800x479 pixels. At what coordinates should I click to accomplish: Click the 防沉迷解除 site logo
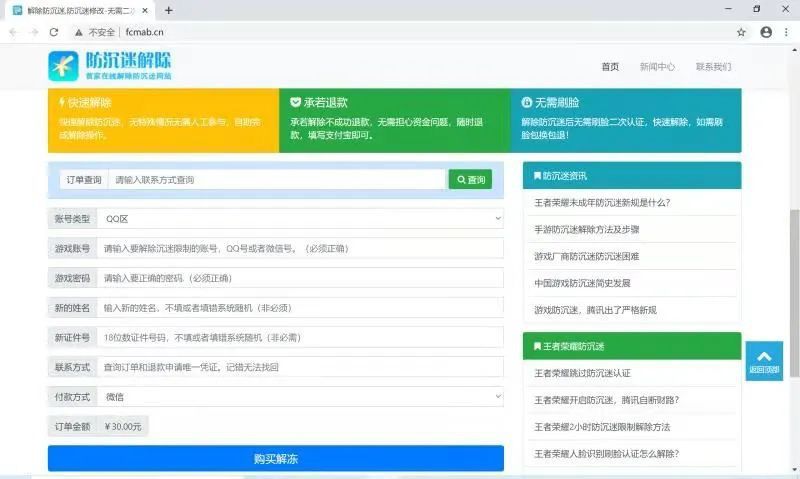click(x=111, y=66)
